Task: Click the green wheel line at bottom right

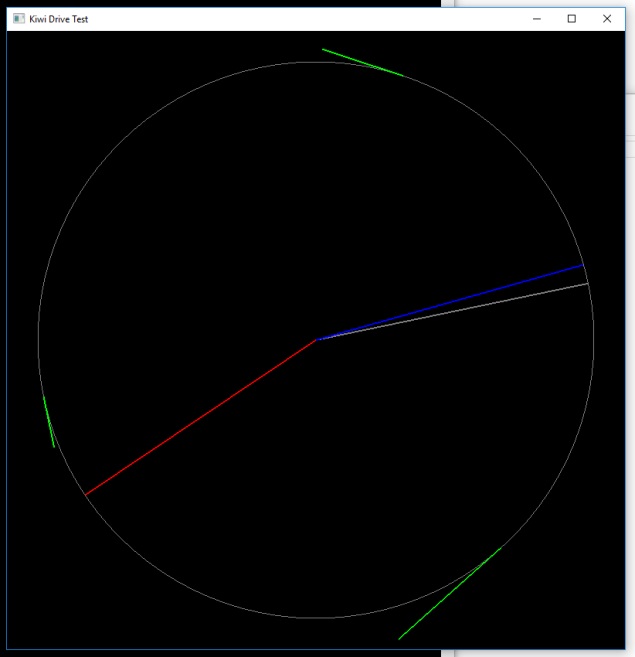Action: [x=450, y=593]
